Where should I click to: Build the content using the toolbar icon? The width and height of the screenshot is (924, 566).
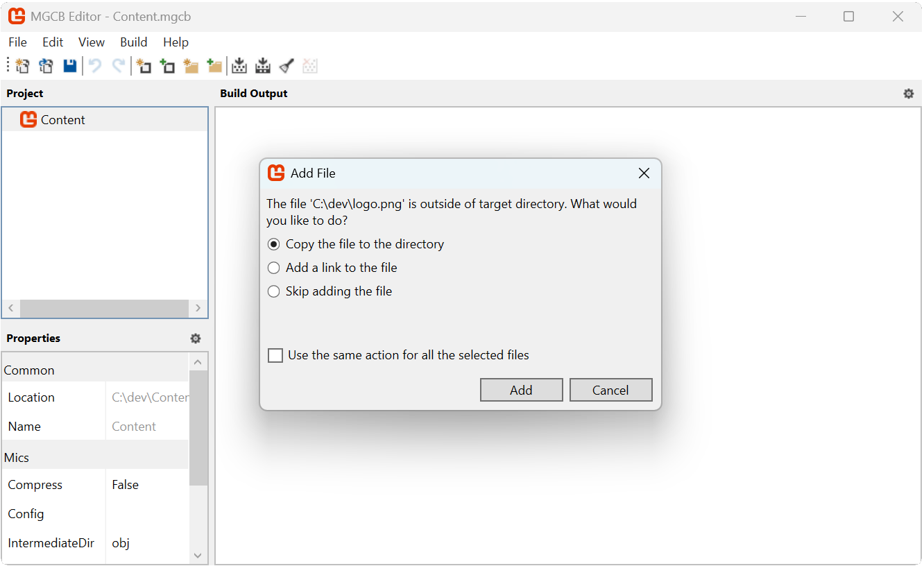(x=239, y=65)
